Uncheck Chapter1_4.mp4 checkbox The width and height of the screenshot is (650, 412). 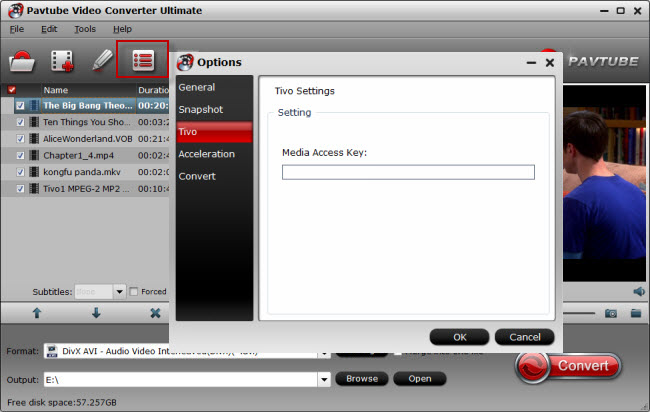click(20, 155)
